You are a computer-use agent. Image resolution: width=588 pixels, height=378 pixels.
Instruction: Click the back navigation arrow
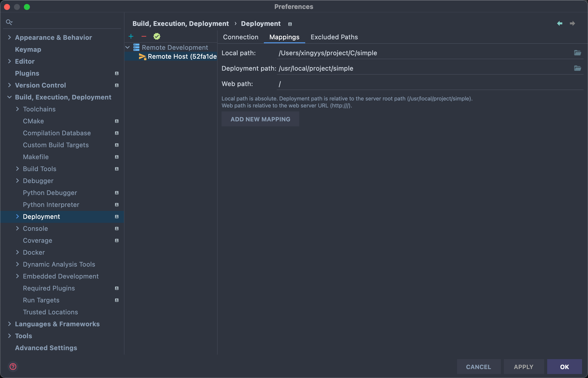[x=560, y=23]
